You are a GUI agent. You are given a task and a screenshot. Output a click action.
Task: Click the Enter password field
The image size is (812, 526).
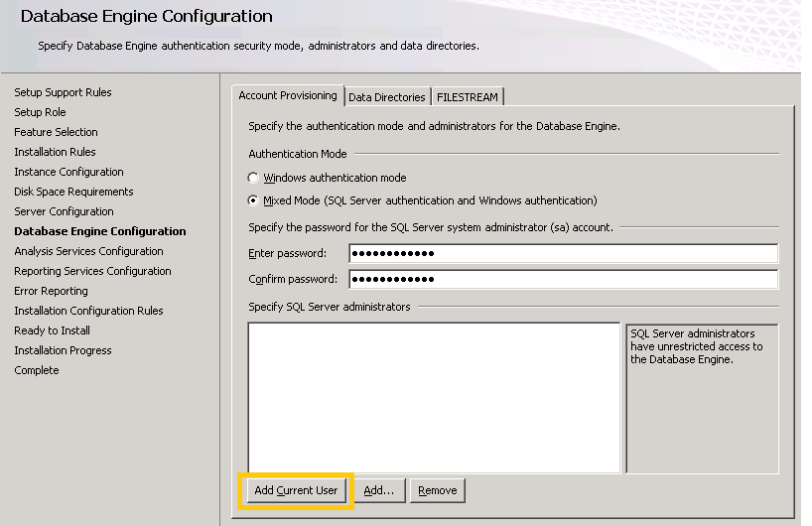click(564, 254)
